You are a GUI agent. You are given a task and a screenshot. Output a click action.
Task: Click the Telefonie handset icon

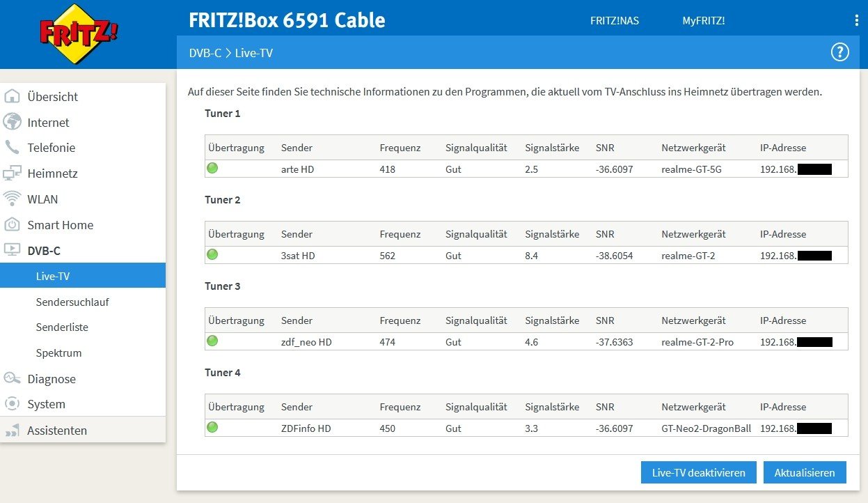(13, 148)
